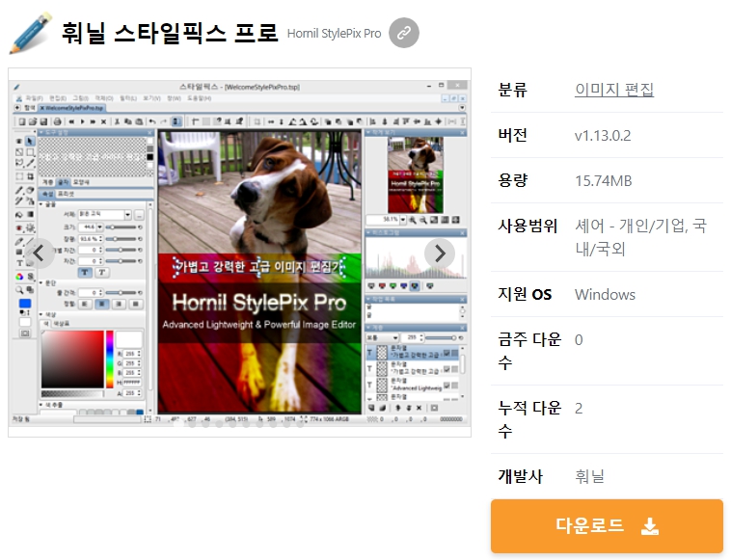Viewport: 731px width, 560px height.
Task: Toggle visibility of the Advanced Lightweig layer
Action: coord(447,386)
